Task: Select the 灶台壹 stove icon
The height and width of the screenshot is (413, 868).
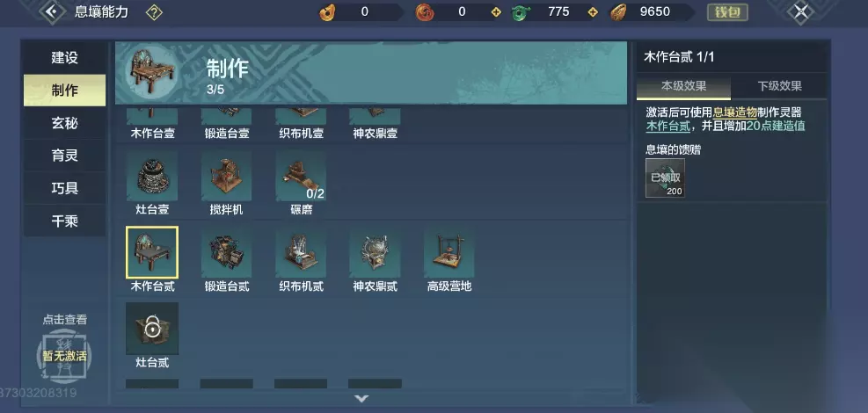Action: tap(152, 176)
